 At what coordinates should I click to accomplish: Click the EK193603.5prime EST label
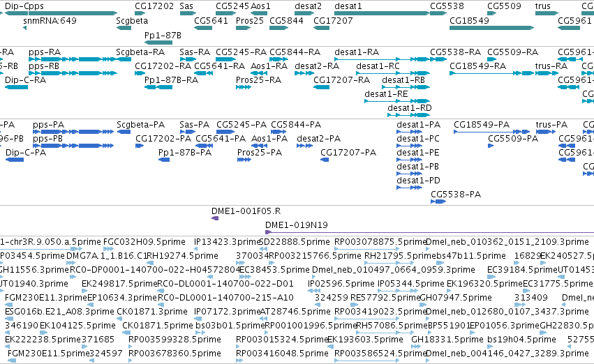[365, 339]
